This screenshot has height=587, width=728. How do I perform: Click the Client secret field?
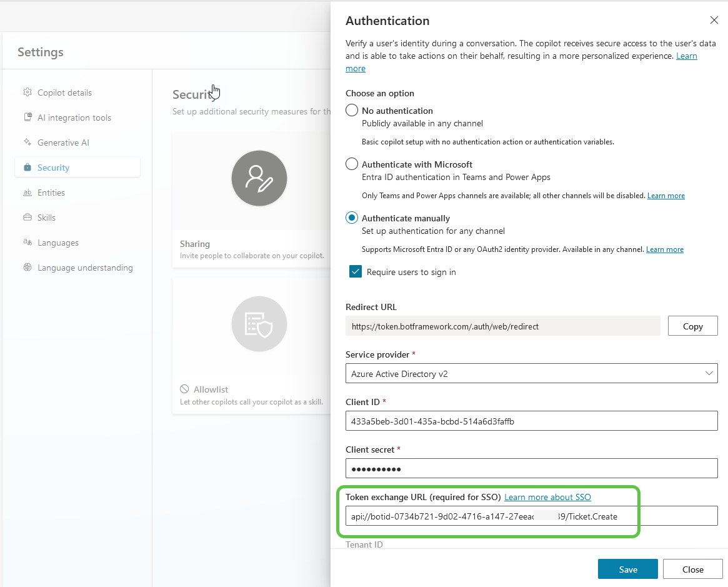click(x=531, y=468)
